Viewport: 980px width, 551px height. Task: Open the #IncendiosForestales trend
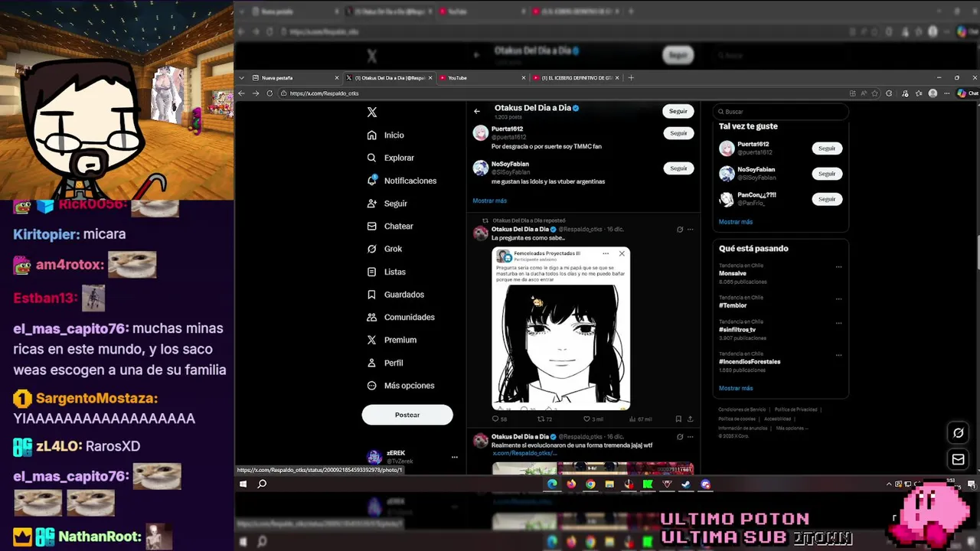(750, 361)
